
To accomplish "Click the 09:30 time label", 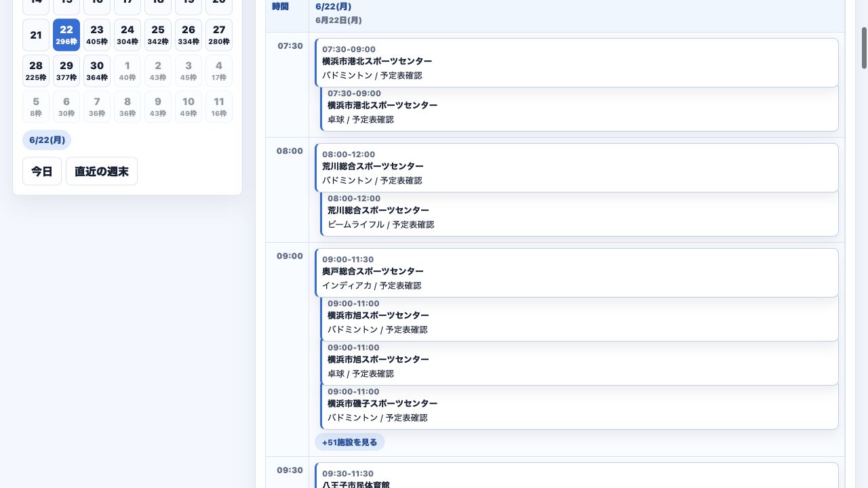I will (290, 470).
